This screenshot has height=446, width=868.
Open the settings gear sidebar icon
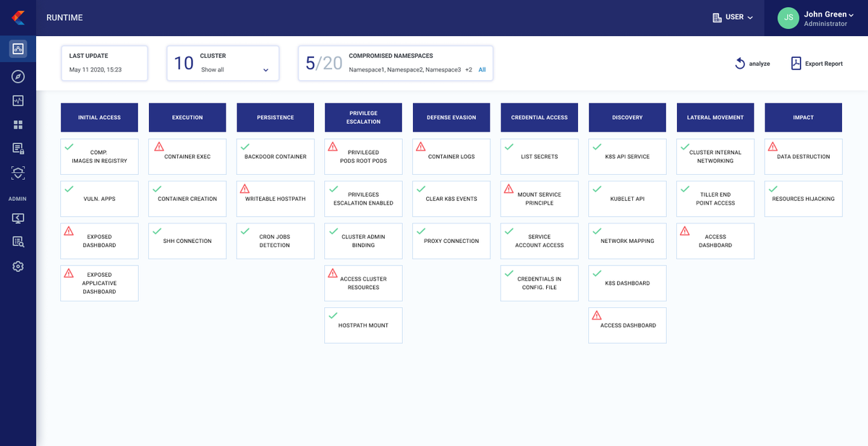[x=18, y=266]
